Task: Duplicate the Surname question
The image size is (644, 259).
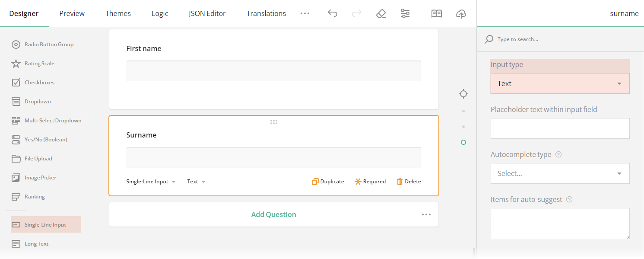Action: [327, 181]
